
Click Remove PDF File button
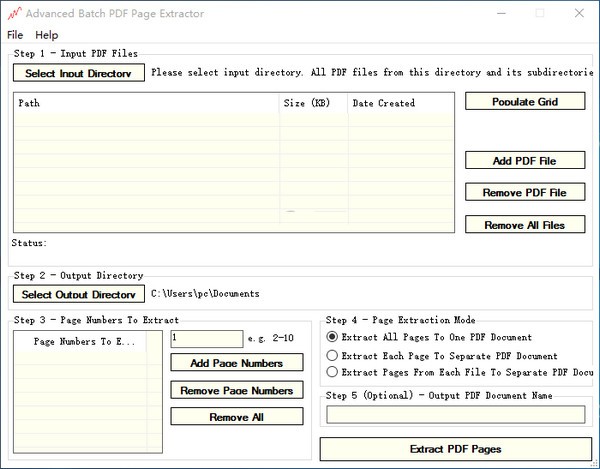pos(525,192)
